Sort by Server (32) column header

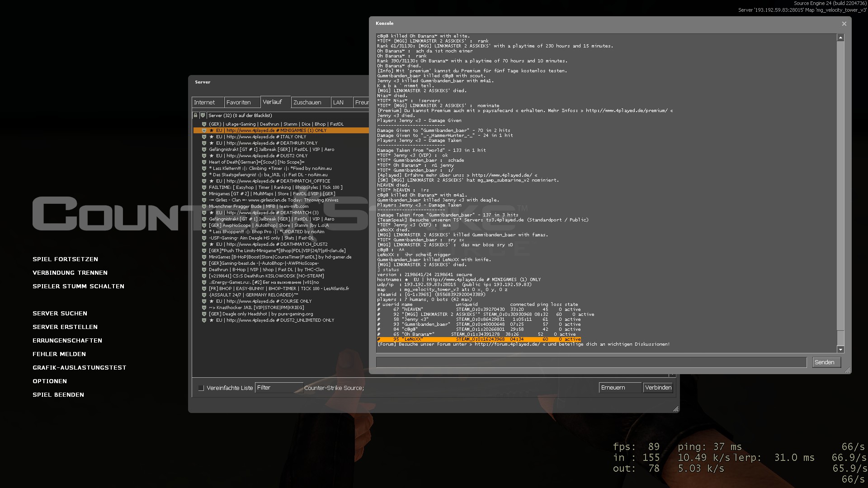tap(288, 115)
